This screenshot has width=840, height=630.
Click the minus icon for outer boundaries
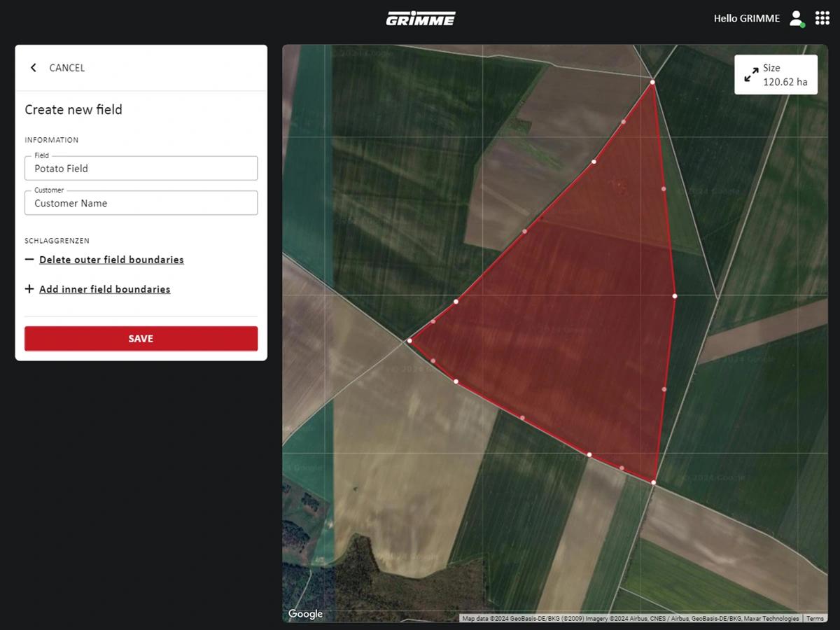[x=29, y=260]
